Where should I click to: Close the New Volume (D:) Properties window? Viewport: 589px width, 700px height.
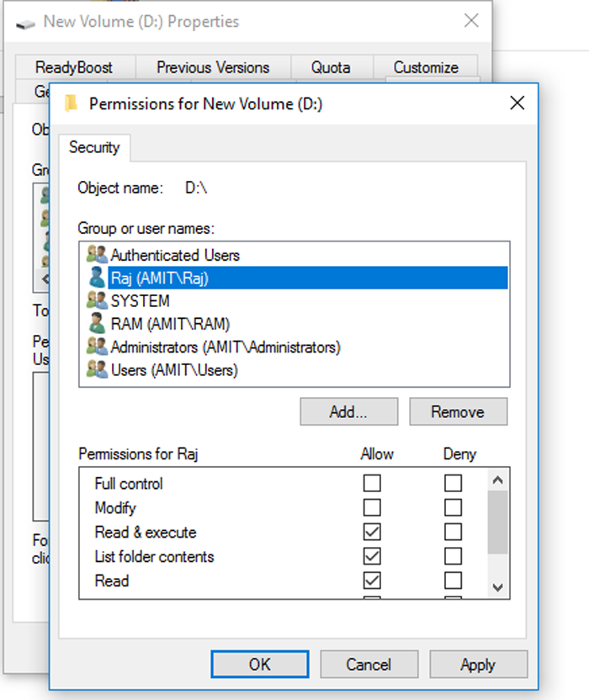471,20
